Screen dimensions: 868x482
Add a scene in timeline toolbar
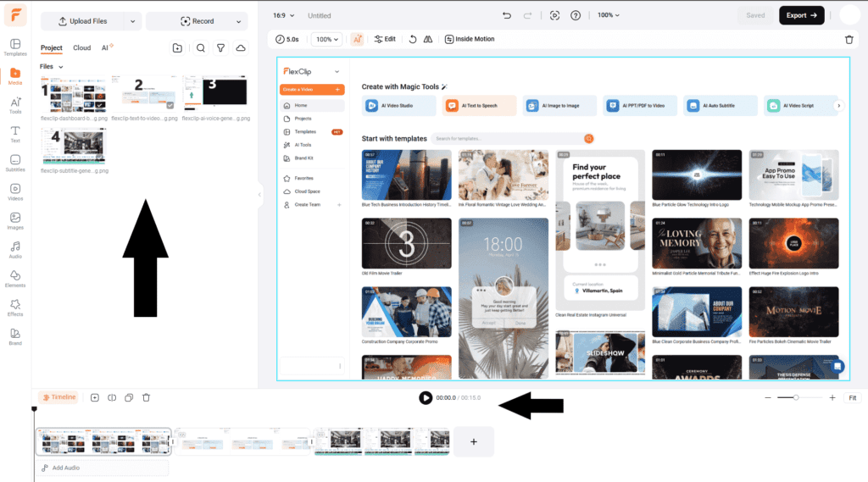pos(95,397)
